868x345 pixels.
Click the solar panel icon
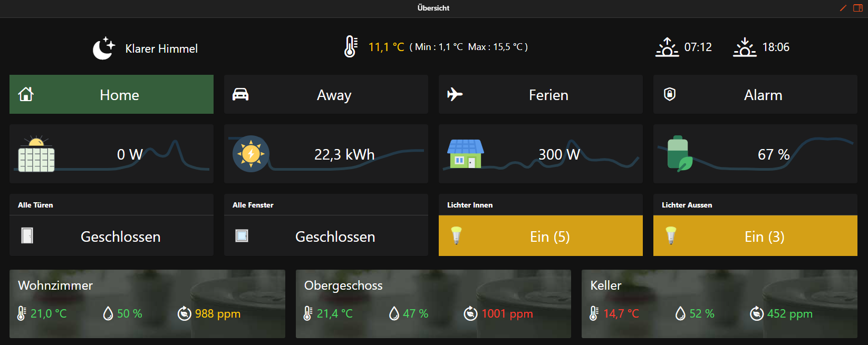(x=36, y=154)
